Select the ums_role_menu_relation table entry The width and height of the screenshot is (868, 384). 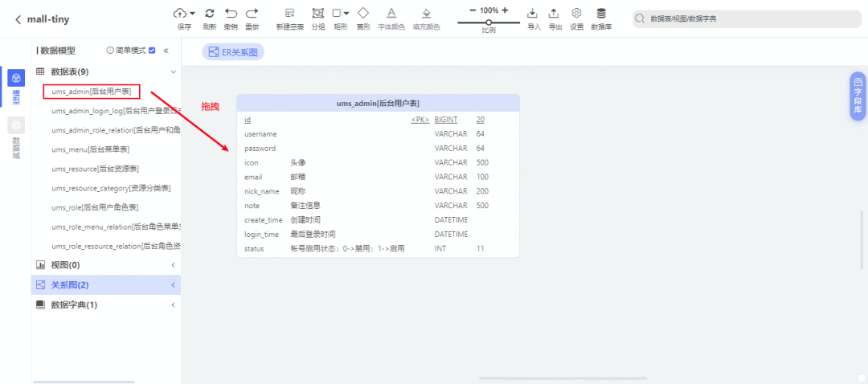click(x=116, y=227)
